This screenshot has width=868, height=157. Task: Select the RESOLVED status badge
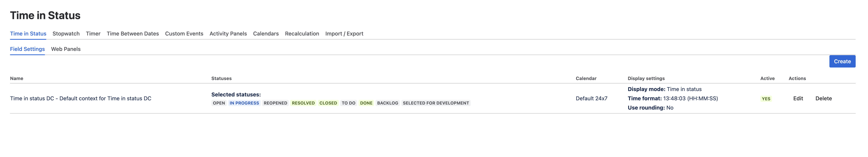(303, 103)
